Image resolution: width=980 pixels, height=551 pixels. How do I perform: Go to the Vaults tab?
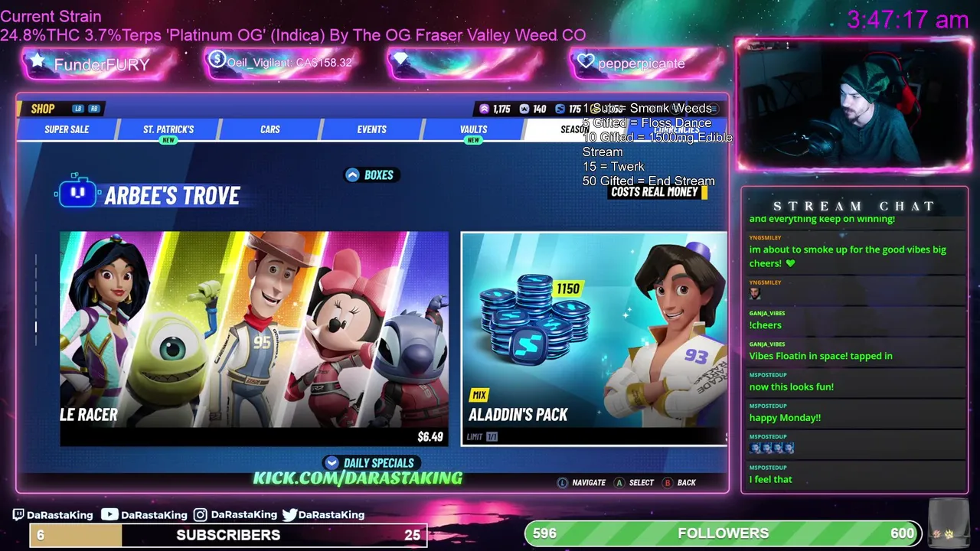(474, 129)
